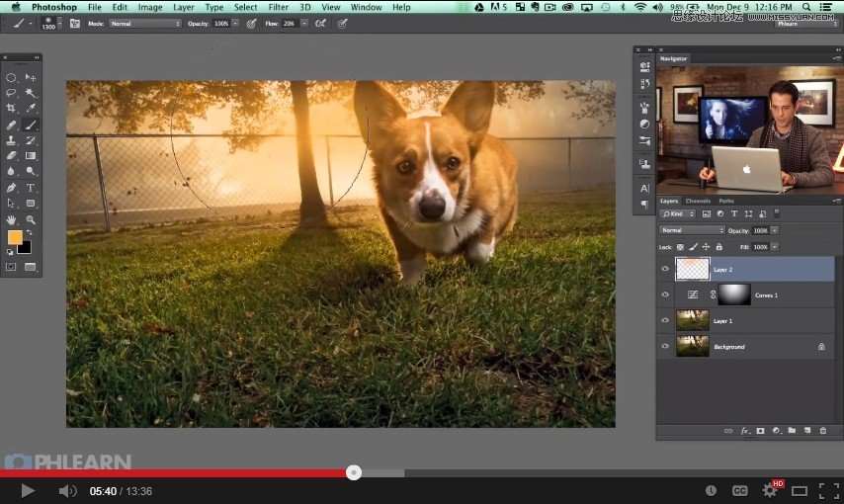The height and width of the screenshot is (504, 844).
Task: Toggle visibility of the Background layer
Action: pyautogui.click(x=665, y=347)
